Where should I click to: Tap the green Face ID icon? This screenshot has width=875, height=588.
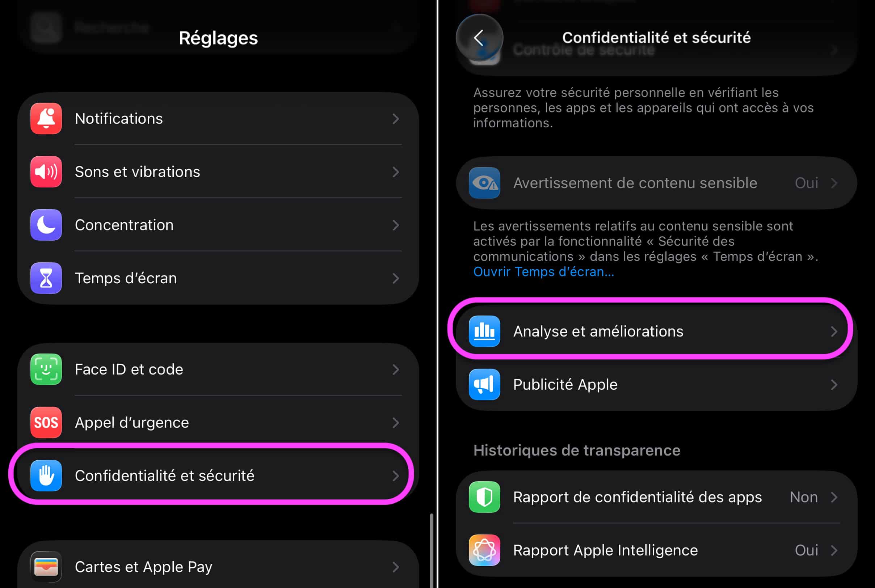coord(46,369)
